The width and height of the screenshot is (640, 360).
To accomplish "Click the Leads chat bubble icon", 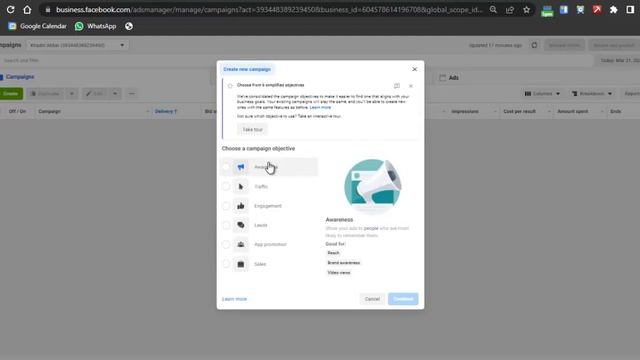I will tap(241, 225).
